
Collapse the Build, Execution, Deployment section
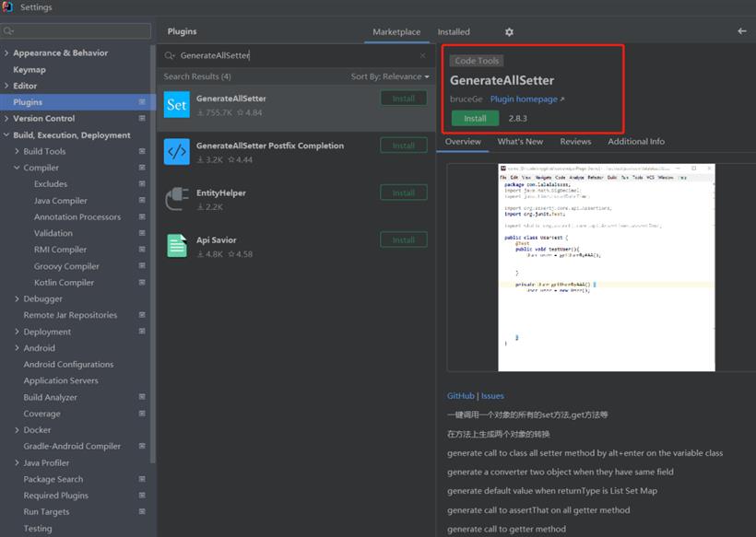pyautogui.click(x=6, y=134)
